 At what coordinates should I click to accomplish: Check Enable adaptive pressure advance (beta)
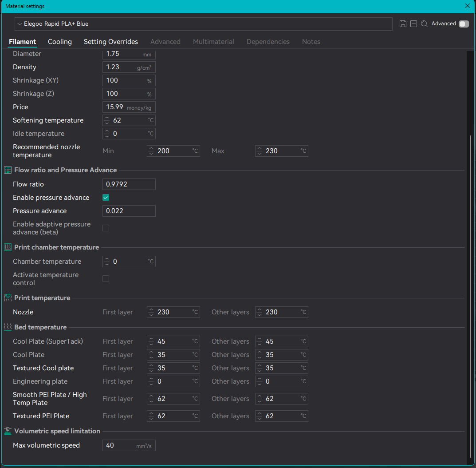point(106,228)
